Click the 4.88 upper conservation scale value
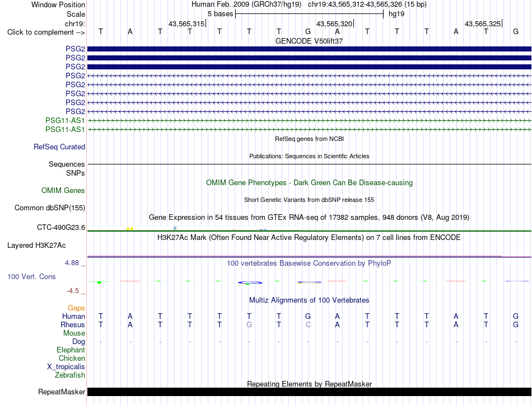Screen dimensions: 532x405 [x=72, y=263]
